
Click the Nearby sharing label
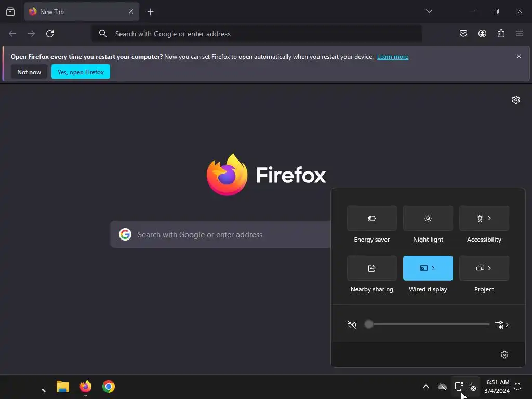[372, 289]
